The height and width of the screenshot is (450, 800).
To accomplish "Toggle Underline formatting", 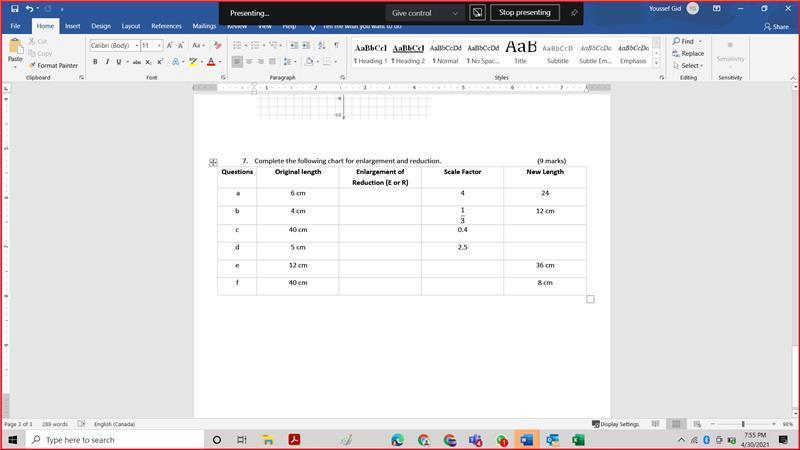I will coord(119,62).
